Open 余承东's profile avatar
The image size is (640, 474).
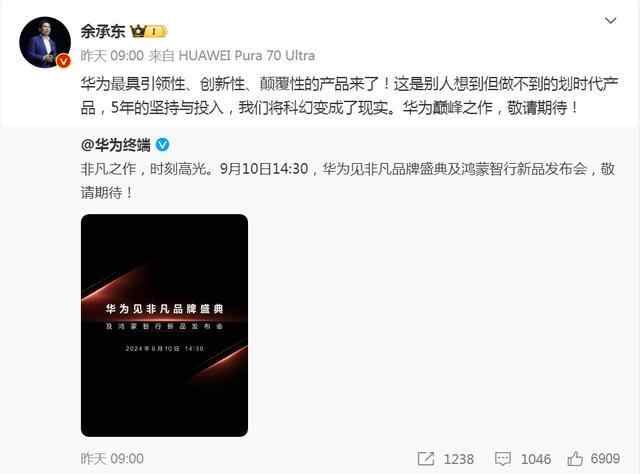click(x=45, y=42)
